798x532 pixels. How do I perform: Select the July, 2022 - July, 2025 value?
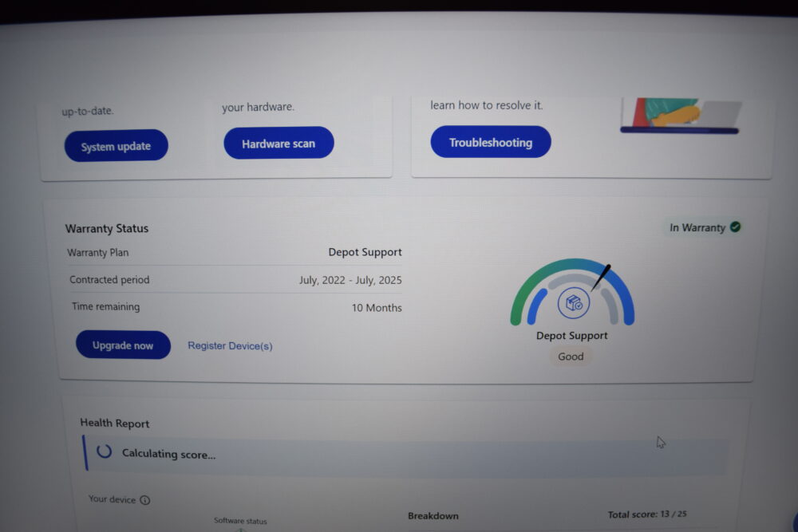click(350, 280)
